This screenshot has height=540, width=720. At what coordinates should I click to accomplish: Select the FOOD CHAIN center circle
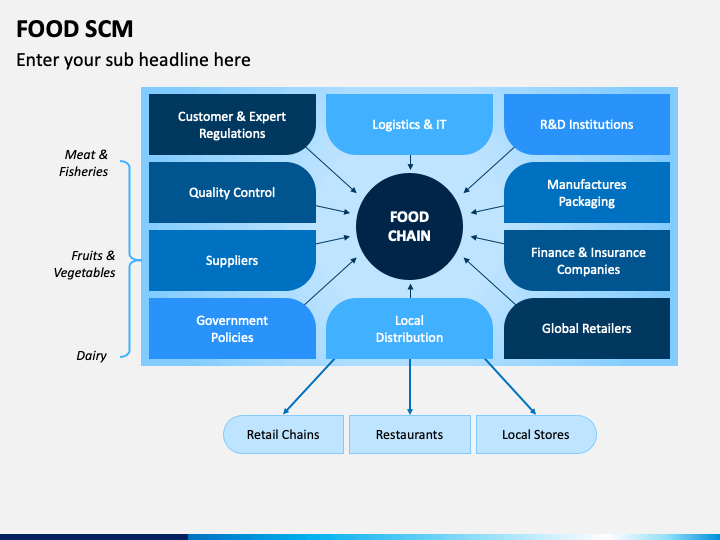coord(409,226)
